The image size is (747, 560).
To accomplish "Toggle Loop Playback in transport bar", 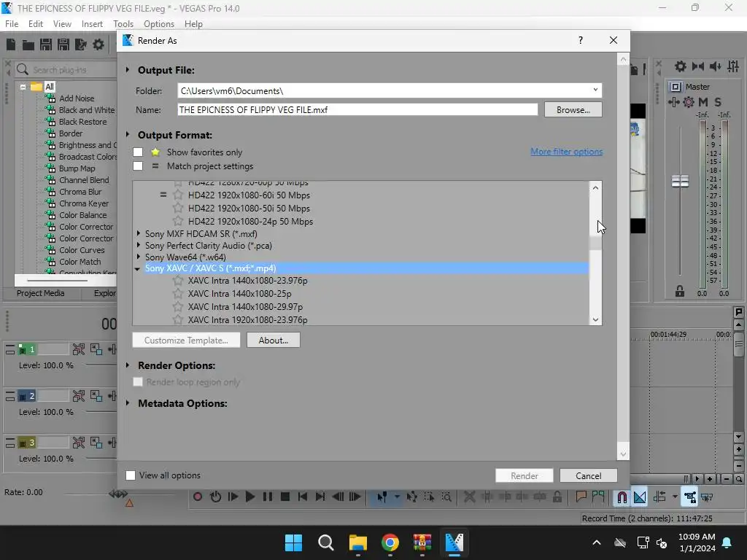I will (215, 497).
